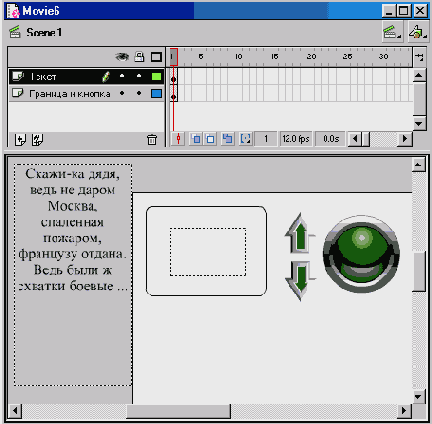432x424 pixels.
Task: Open the Edit Symbols dropdown
Action: tap(418, 32)
